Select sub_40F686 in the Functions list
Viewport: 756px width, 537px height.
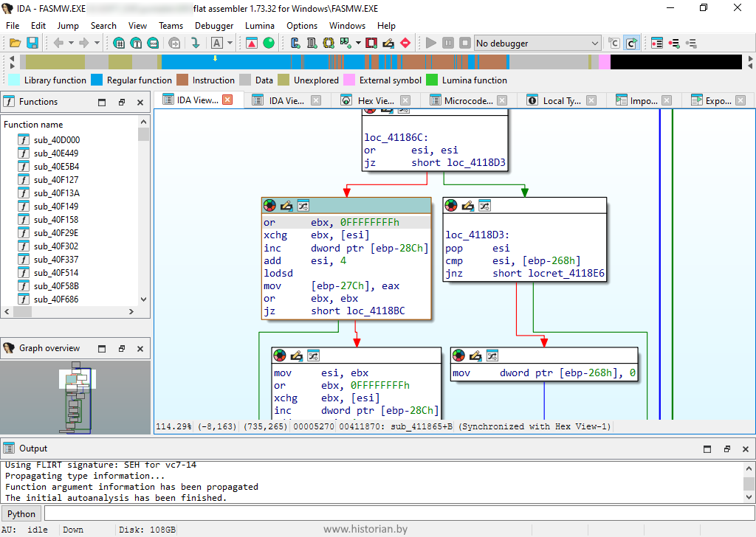pyautogui.click(x=56, y=299)
